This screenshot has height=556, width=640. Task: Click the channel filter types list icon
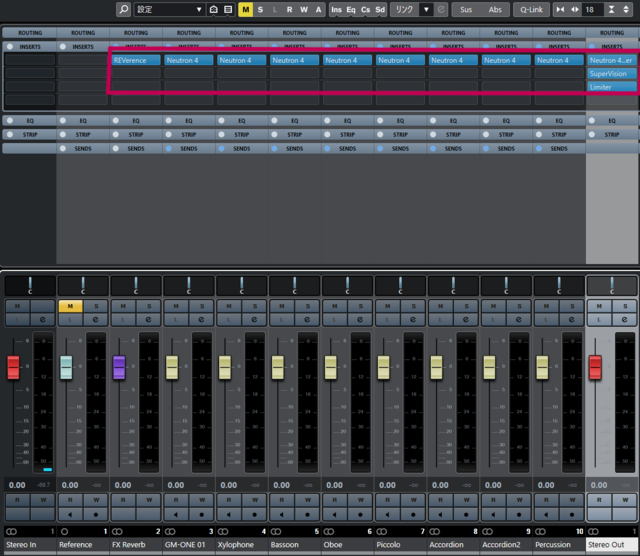[228, 9]
